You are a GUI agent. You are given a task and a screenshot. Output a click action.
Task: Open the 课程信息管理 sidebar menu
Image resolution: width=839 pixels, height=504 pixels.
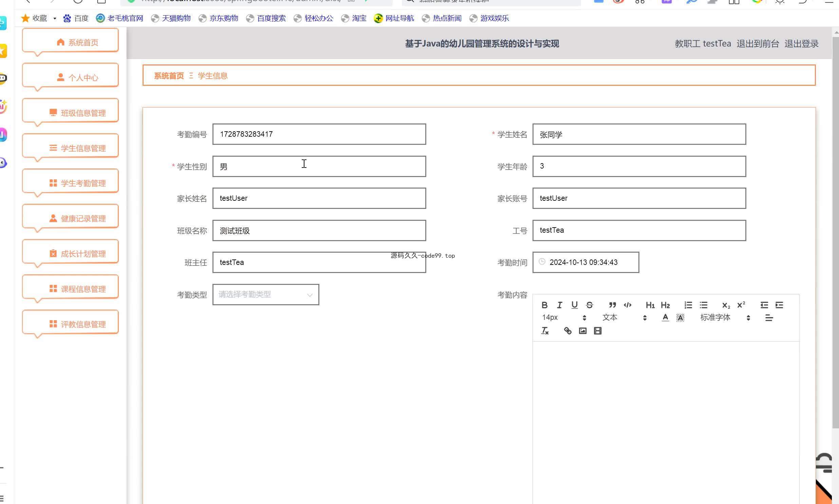[70, 289]
